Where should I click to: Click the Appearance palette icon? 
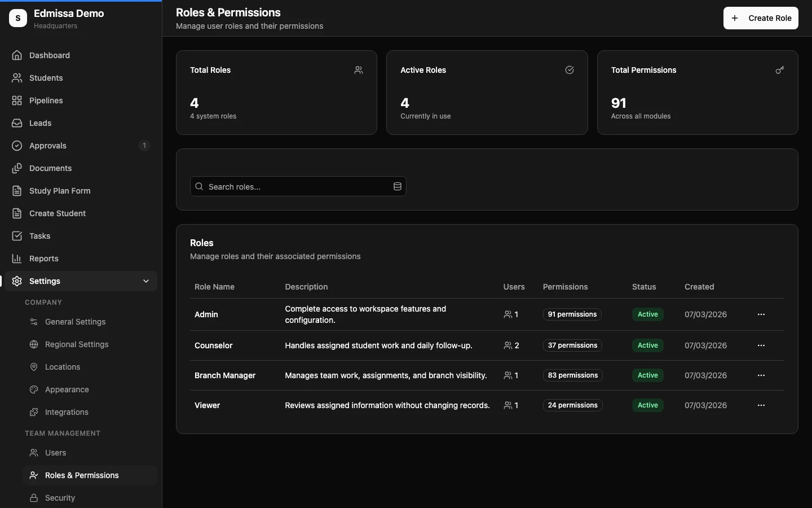coord(34,389)
